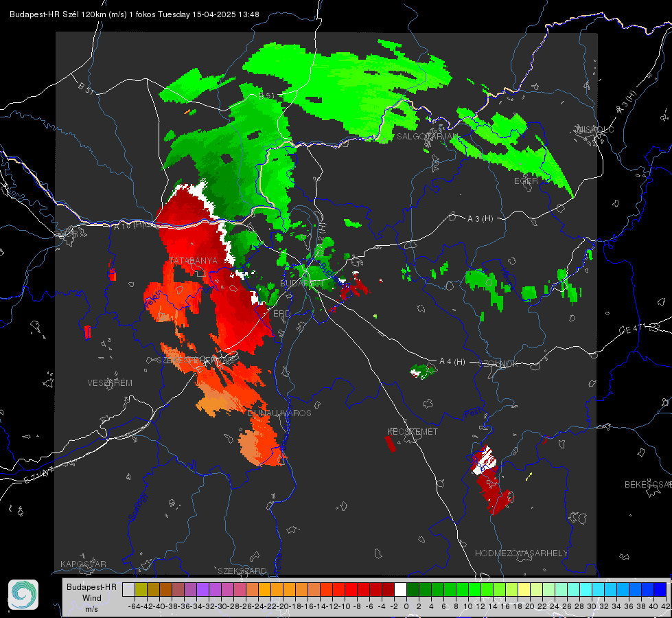Click the HODMEZOVASARHELY city label
This screenshot has height=618, width=672.
pos(521,553)
